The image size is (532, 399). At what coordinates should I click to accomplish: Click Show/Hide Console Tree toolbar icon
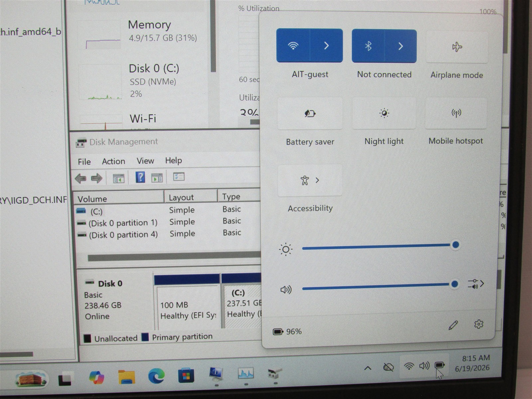[118, 178]
